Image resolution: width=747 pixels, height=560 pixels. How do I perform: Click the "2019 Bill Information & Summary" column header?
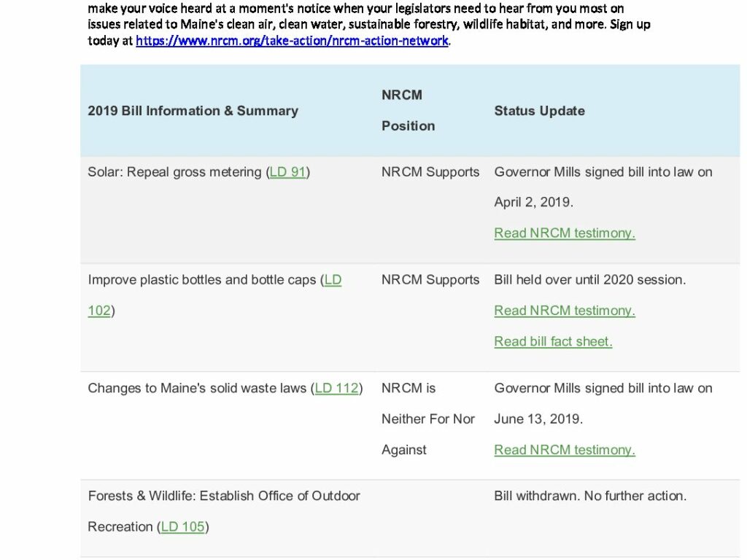point(193,111)
